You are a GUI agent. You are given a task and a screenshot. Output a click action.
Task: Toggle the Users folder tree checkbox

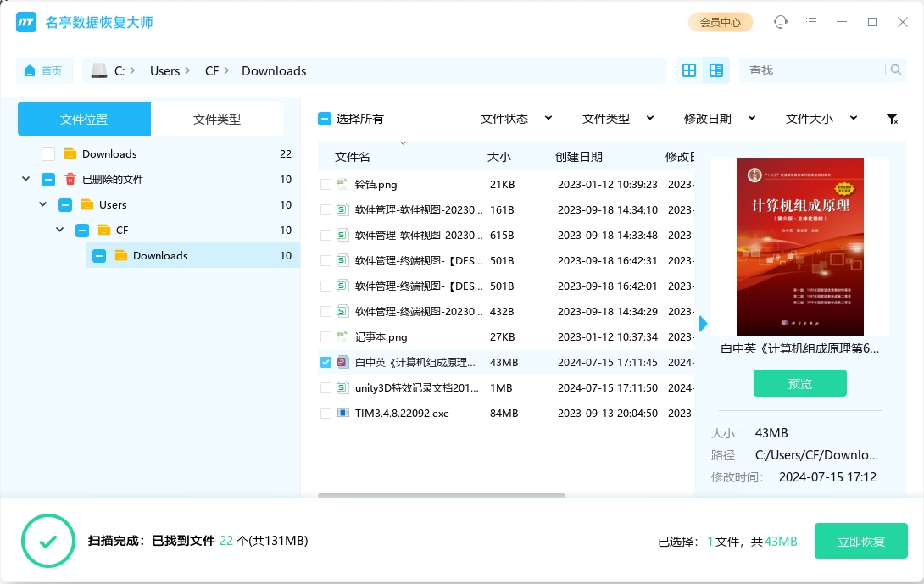tap(65, 204)
